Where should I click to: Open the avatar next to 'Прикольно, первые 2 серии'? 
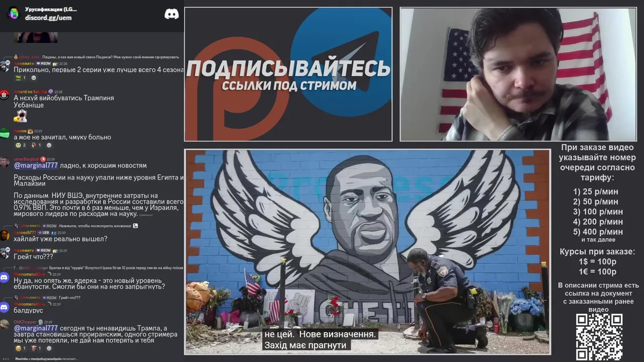click(5, 66)
